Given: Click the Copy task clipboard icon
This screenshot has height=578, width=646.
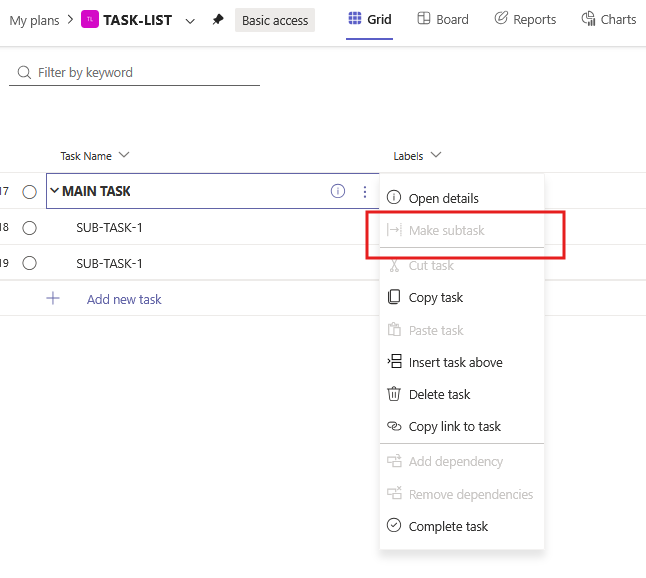Looking at the screenshot, I should pos(394,297).
